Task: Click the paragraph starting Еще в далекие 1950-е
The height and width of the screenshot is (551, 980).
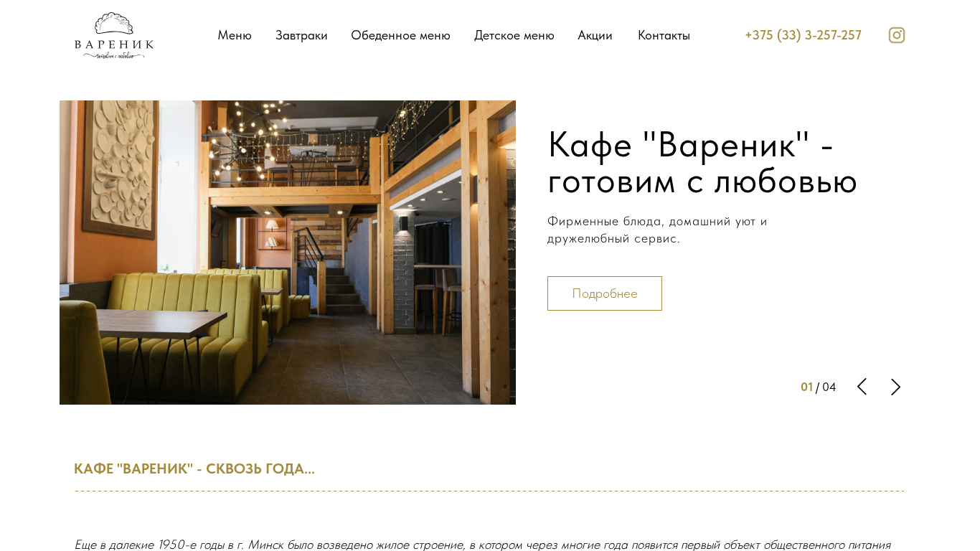Action: [482, 545]
